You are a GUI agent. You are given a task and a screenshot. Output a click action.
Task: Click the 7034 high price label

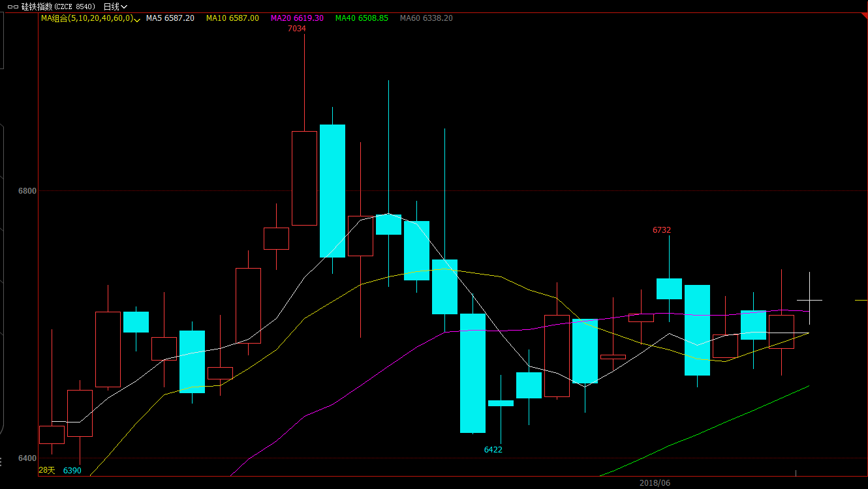click(296, 29)
